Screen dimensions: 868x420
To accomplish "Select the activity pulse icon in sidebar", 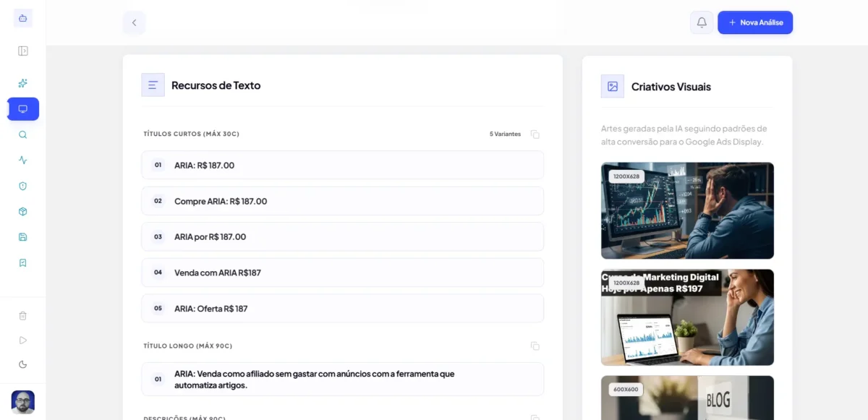I will tap(23, 160).
